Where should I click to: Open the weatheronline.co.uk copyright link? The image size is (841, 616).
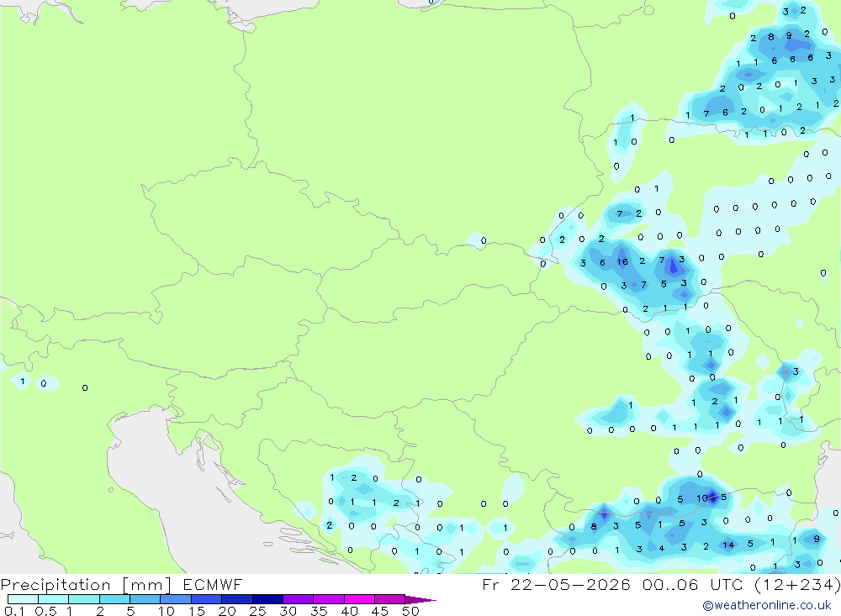point(767,605)
